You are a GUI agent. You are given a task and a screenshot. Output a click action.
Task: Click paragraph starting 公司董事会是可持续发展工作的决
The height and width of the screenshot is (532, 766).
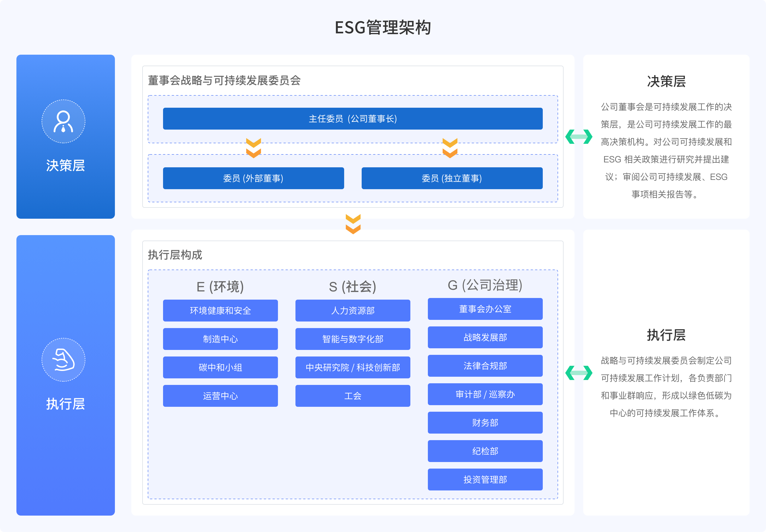coord(666,151)
